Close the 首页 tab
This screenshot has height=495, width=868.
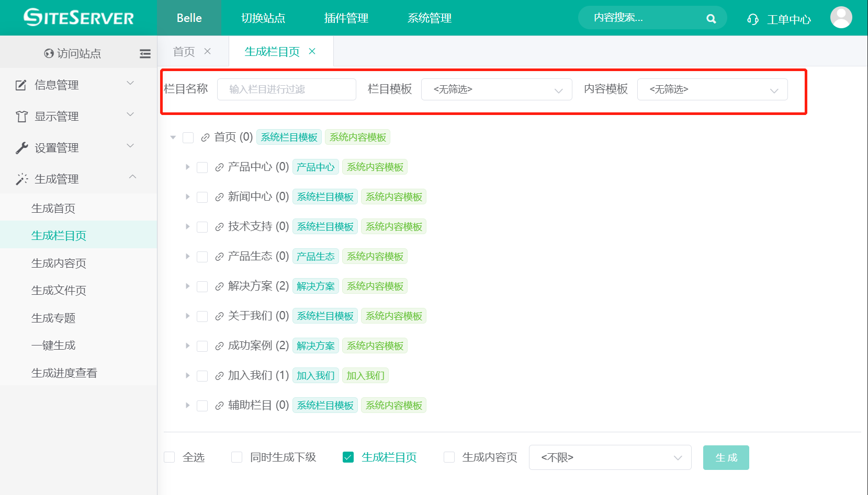coord(208,51)
